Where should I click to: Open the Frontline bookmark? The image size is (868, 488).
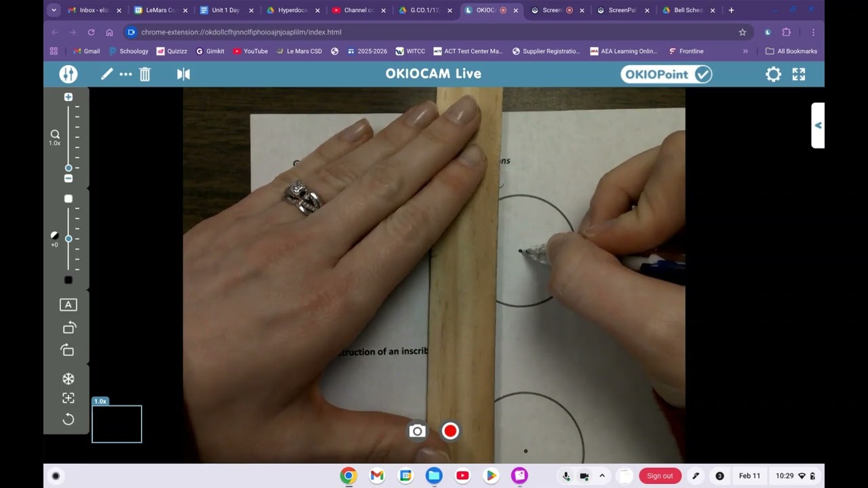click(x=686, y=51)
